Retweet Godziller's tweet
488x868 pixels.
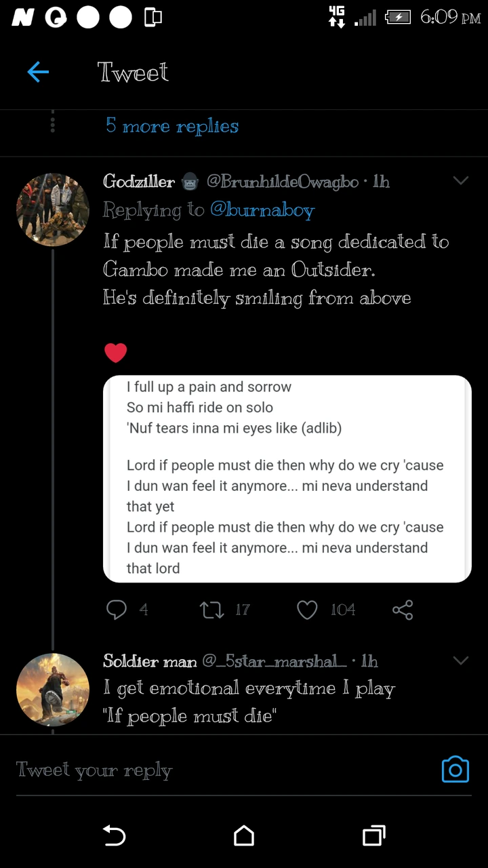tap(211, 610)
